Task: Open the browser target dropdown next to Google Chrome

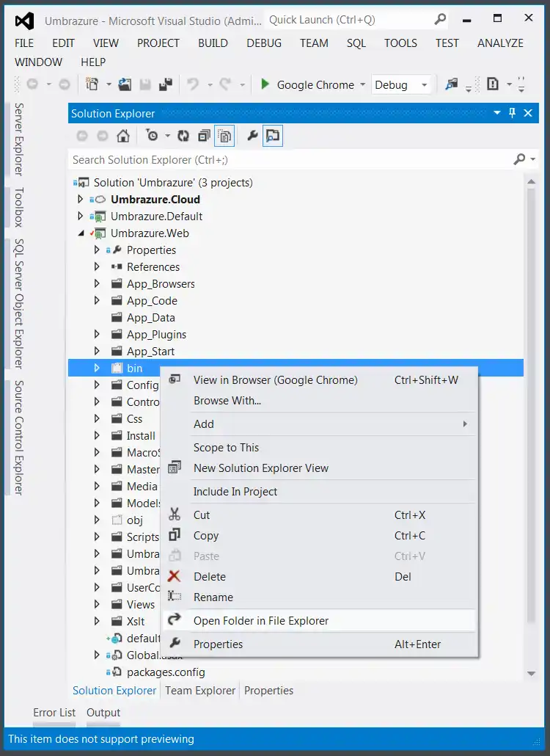Action: tap(363, 85)
